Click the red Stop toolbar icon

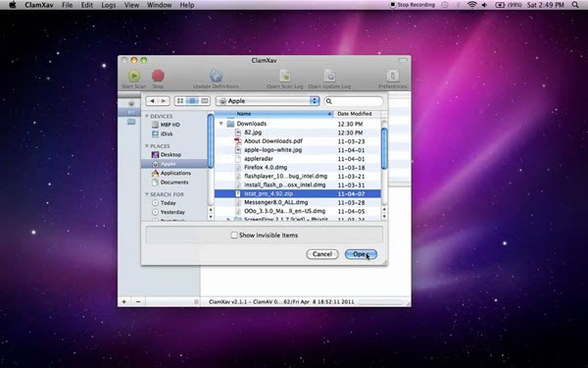[x=158, y=76]
